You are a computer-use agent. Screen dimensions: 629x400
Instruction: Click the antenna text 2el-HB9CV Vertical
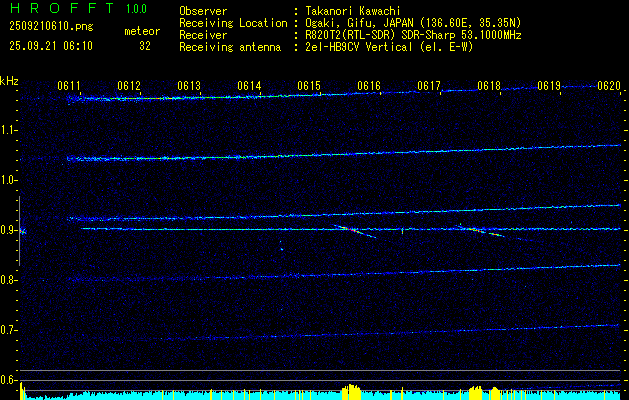pos(358,47)
